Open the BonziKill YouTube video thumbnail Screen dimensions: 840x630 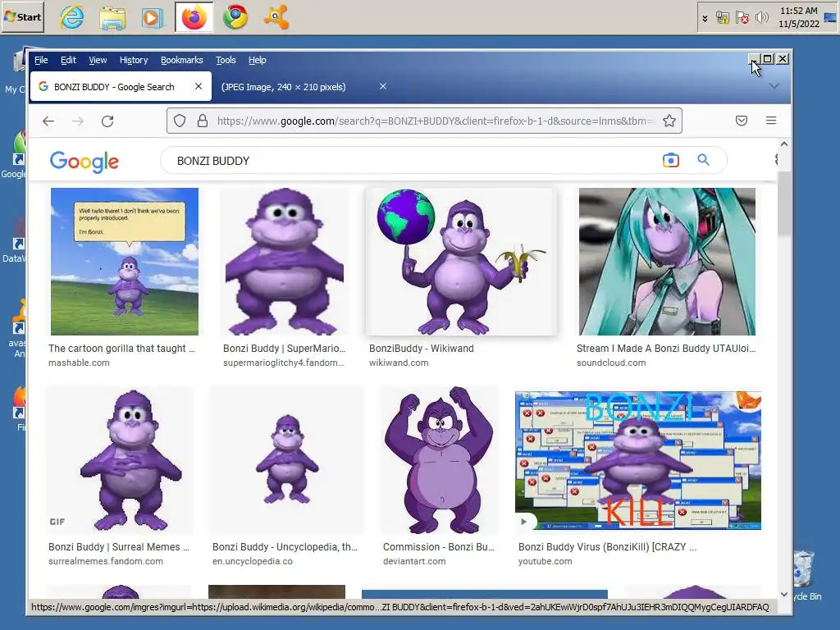pos(637,460)
